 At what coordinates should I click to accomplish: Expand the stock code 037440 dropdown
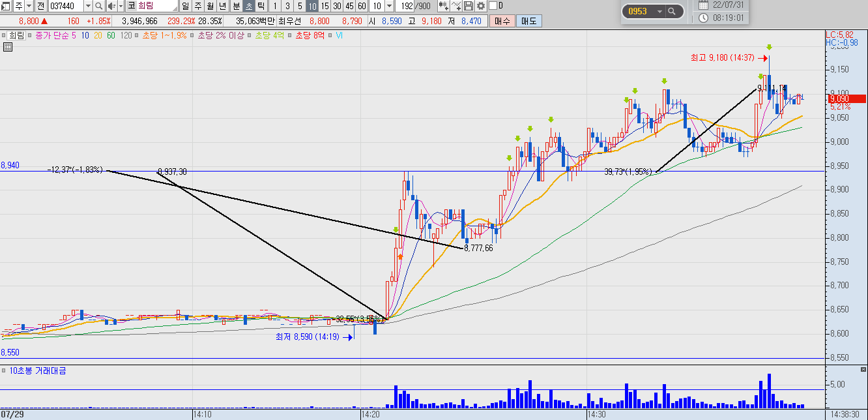(88, 6)
